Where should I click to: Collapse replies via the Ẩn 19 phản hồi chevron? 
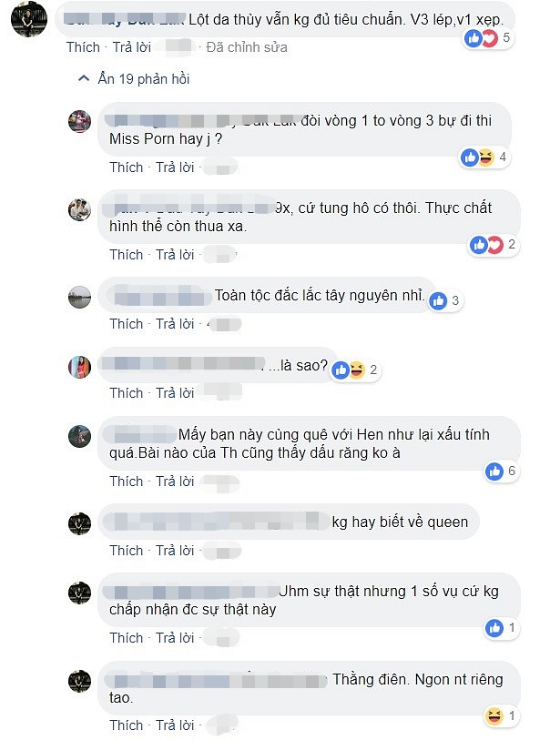[x=84, y=78]
